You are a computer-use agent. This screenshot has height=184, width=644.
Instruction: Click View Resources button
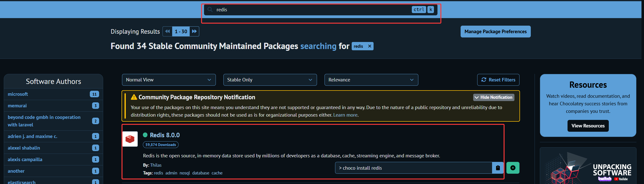(588, 126)
